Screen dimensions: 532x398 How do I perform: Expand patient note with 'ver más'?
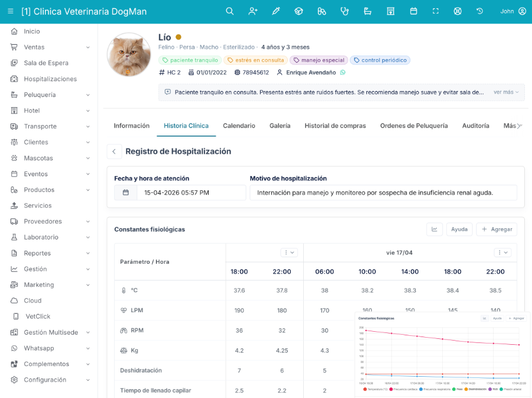point(506,92)
